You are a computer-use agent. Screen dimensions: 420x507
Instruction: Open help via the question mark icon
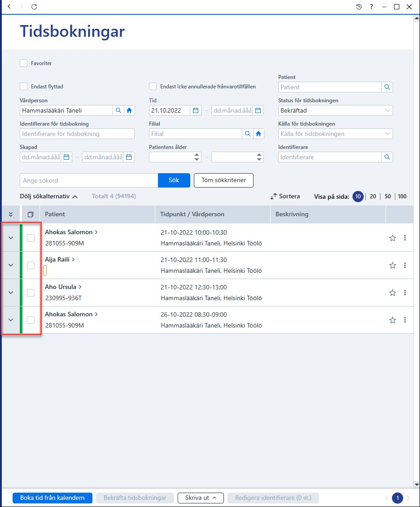coord(372,6)
